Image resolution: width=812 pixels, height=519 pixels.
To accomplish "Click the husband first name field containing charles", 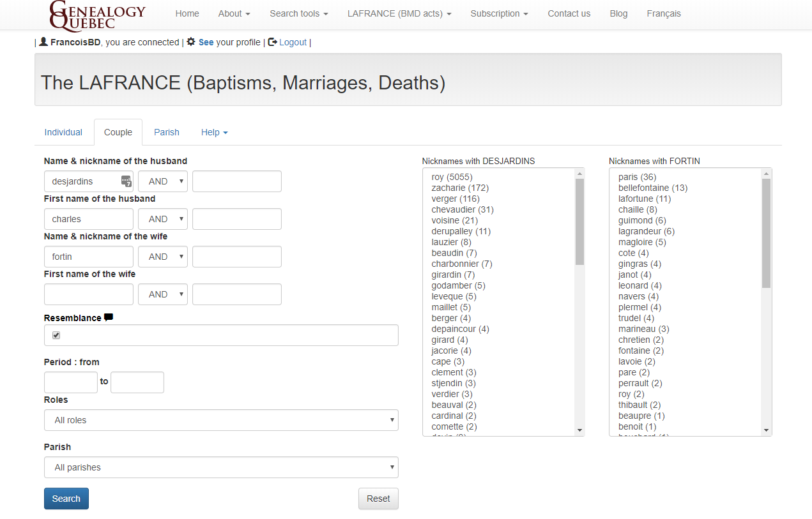I will coord(89,219).
